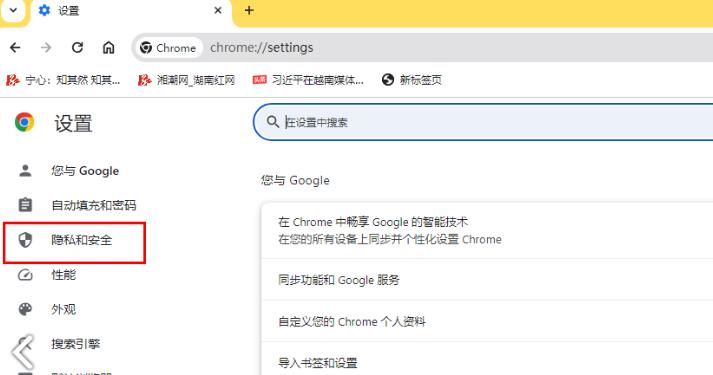
Task: Select 性能 in sidebar
Action: 64,275
